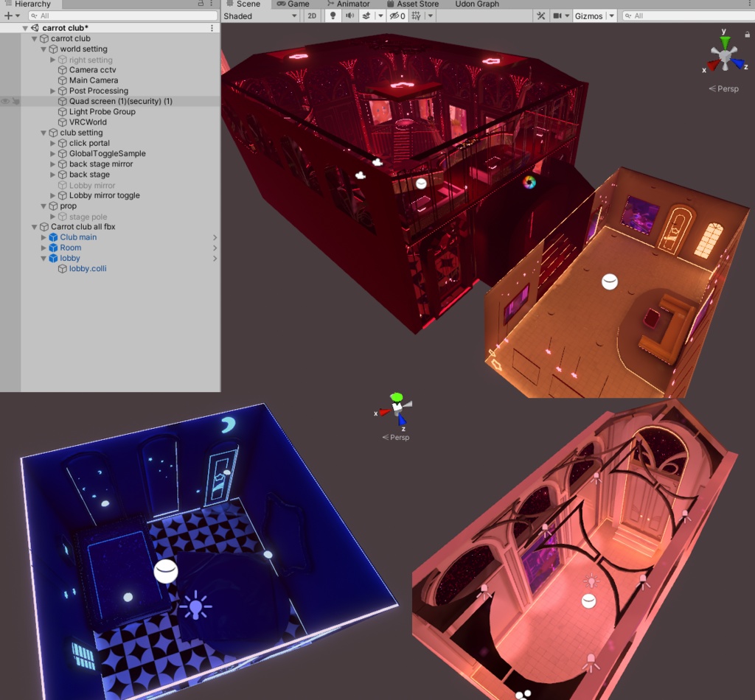Switch to the Scene tab

(243, 4)
